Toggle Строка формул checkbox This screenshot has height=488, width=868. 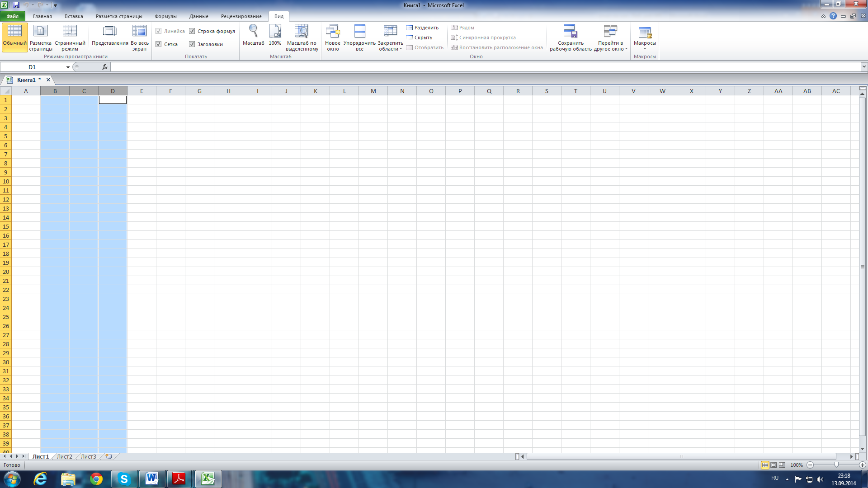pyautogui.click(x=192, y=31)
